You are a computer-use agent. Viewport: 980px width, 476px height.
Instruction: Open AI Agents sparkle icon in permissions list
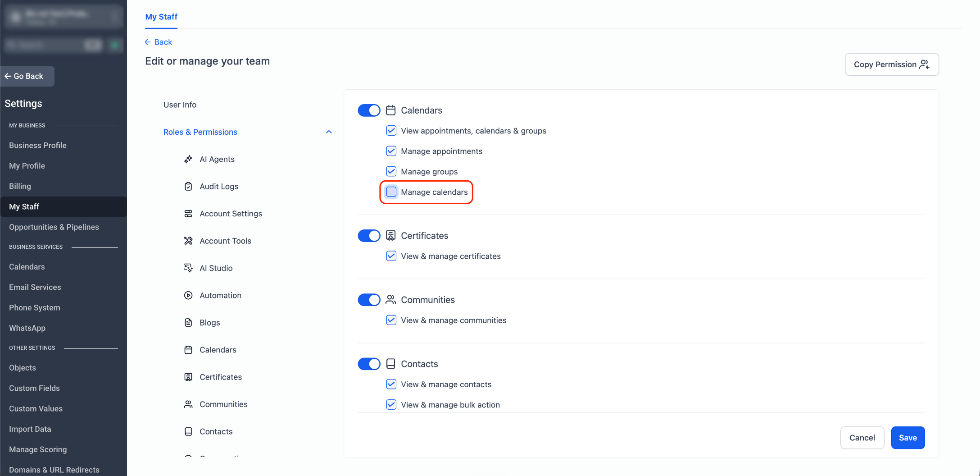pyautogui.click(x=188, y=159)
